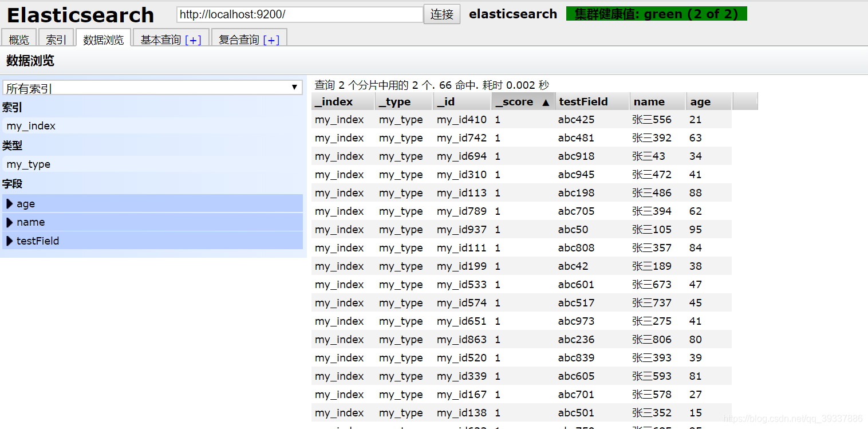Focus the localhost:9200 URL field
The width and height of the screenshot is (868, 429).
300,14
